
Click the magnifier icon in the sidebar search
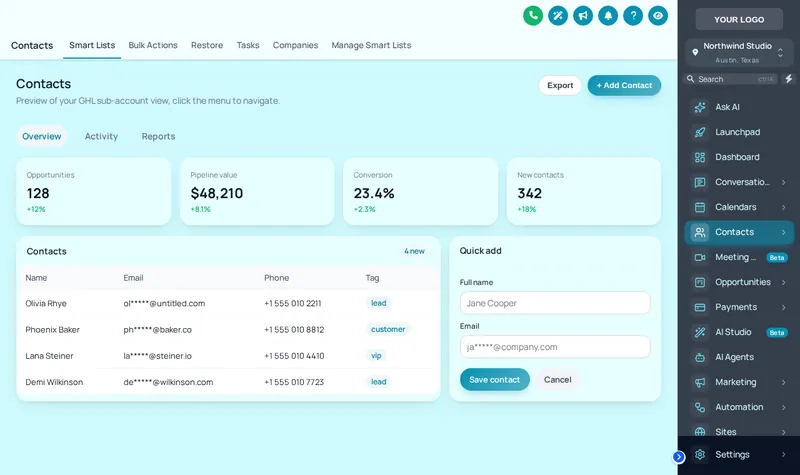click(x=690, y=79)
